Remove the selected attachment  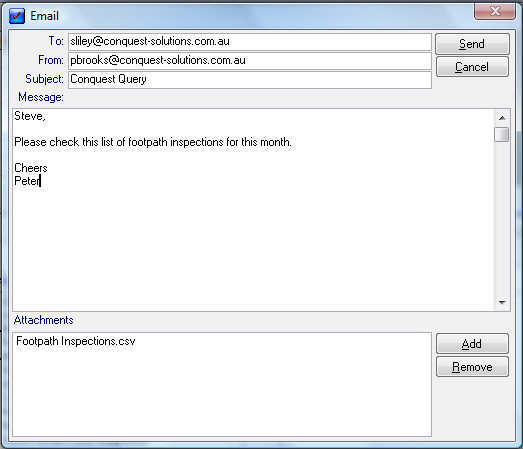tap(472, 367)
